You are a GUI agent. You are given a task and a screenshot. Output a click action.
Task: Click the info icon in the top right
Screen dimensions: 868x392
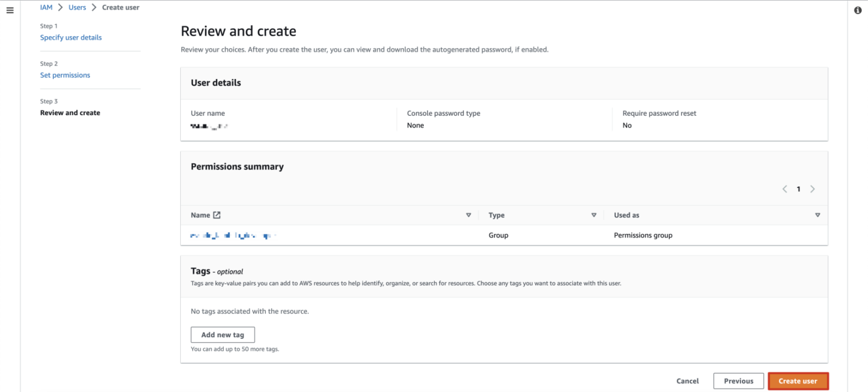point(858,10)
